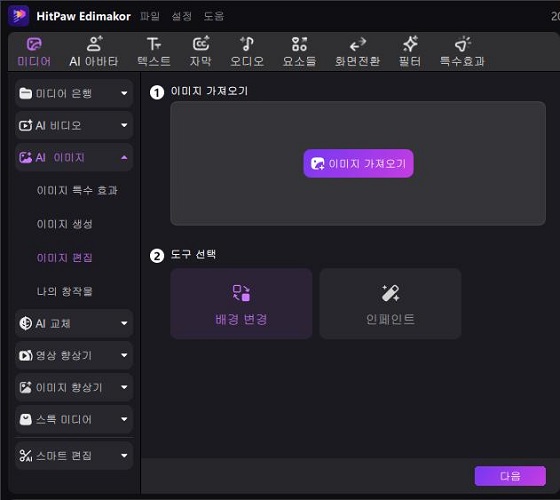Open the AI 아바타 avatar icon
This screenshot has width=560, height=500.
(94, 44)
